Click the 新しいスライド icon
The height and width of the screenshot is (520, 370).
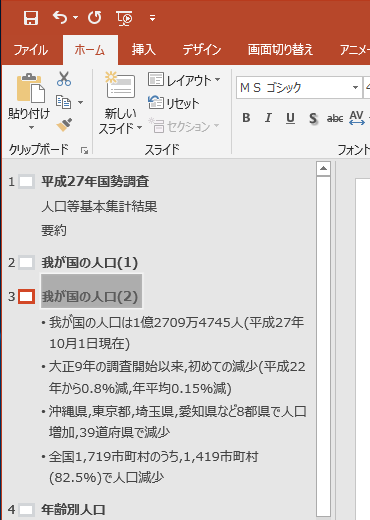[120, 85]
